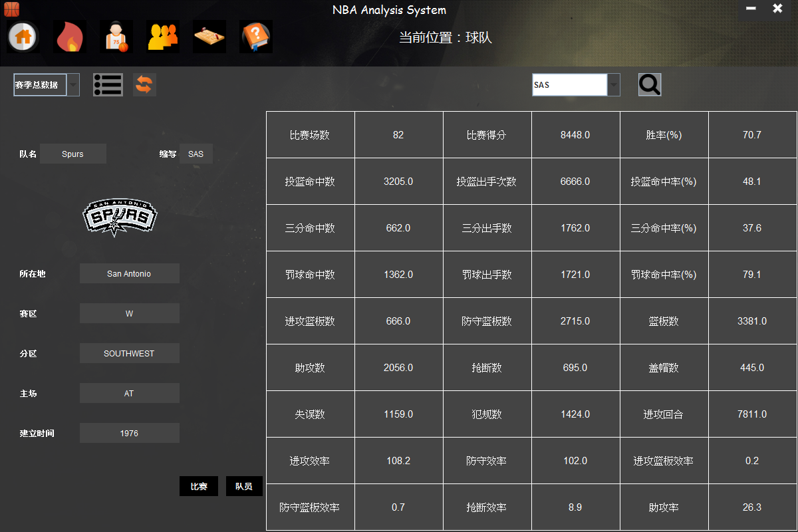Click the 26.3 assist rate value
Screen dimensions: 798x532
[753, 507]
